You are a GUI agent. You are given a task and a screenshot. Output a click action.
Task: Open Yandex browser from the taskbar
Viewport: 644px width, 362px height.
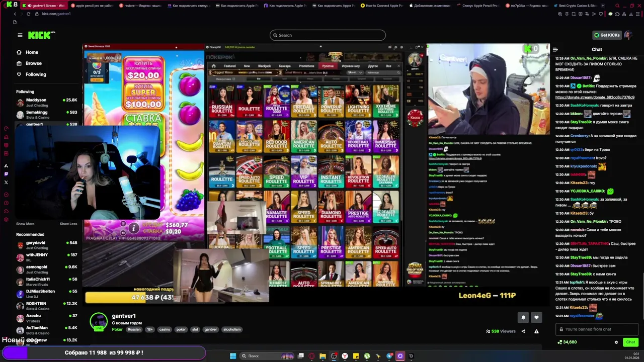pos(345,356)
